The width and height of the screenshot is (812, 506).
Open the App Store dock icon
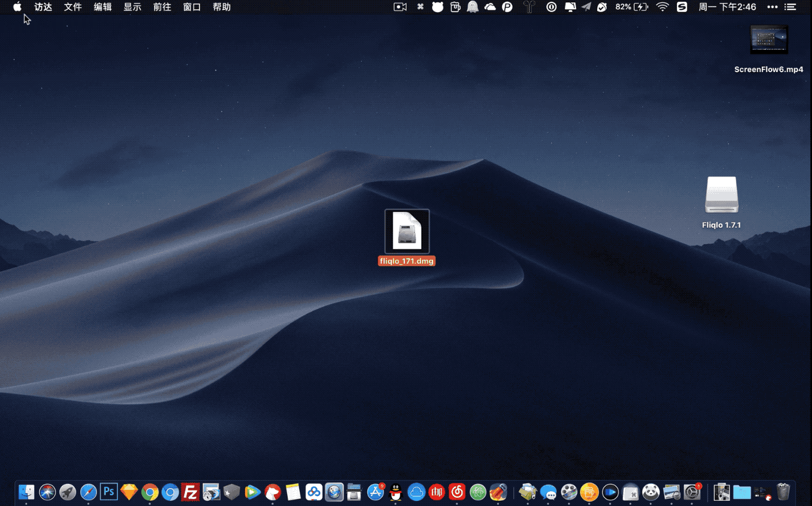click(x=375, y=492)
